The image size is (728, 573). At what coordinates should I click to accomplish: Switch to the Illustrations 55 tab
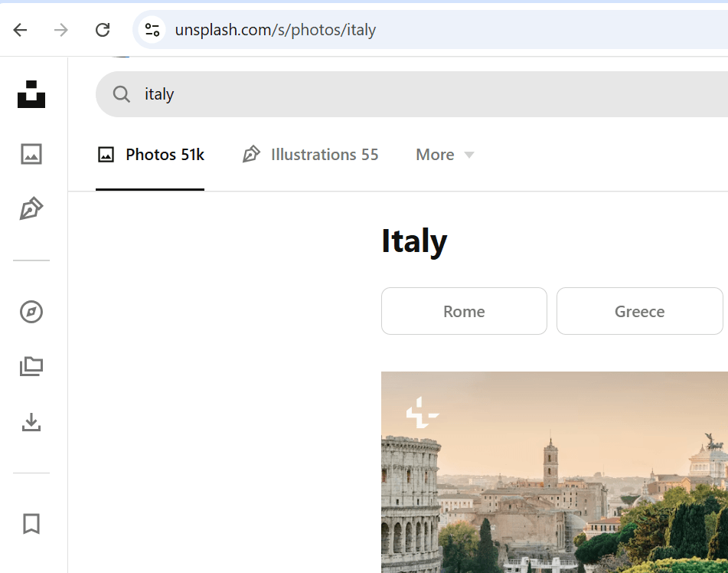(310, 154)
